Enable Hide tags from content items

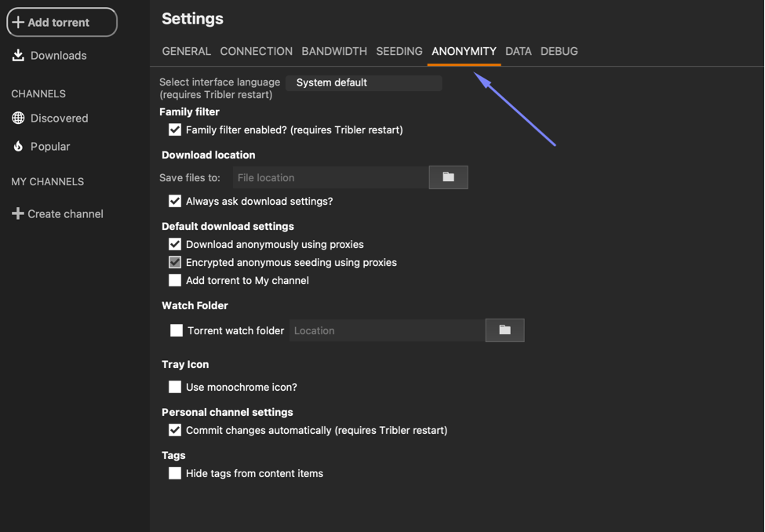point(174,473)
